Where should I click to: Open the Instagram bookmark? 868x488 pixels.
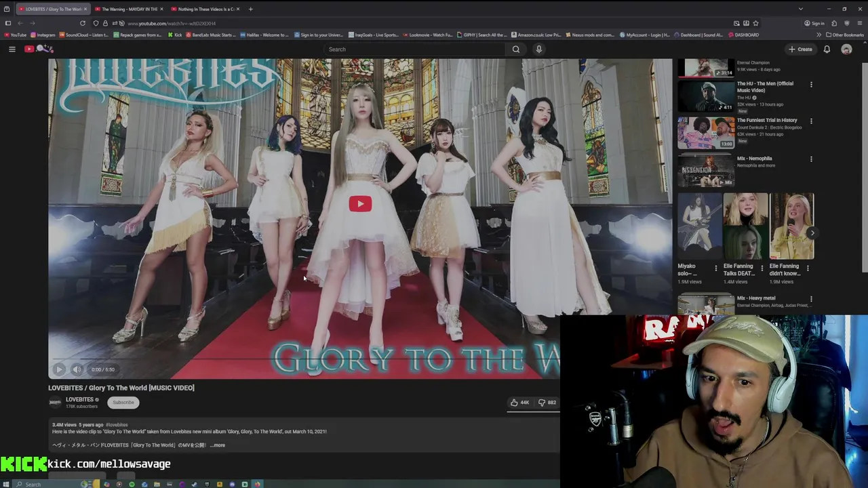43,35
